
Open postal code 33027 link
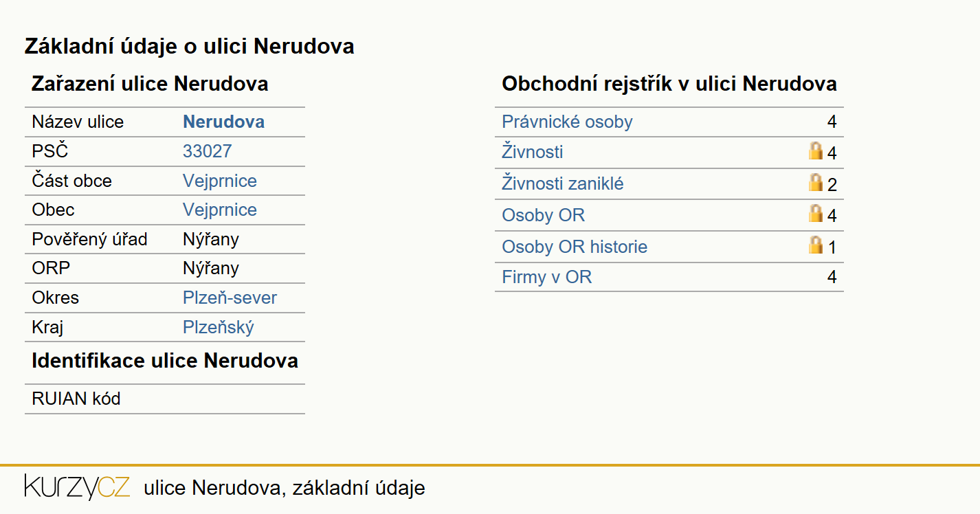[208, 151]
